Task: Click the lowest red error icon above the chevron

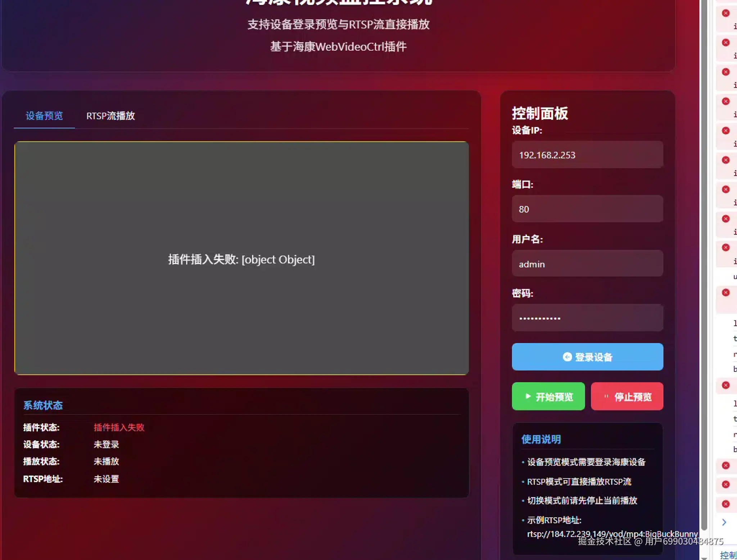Action: click(725, 504)
